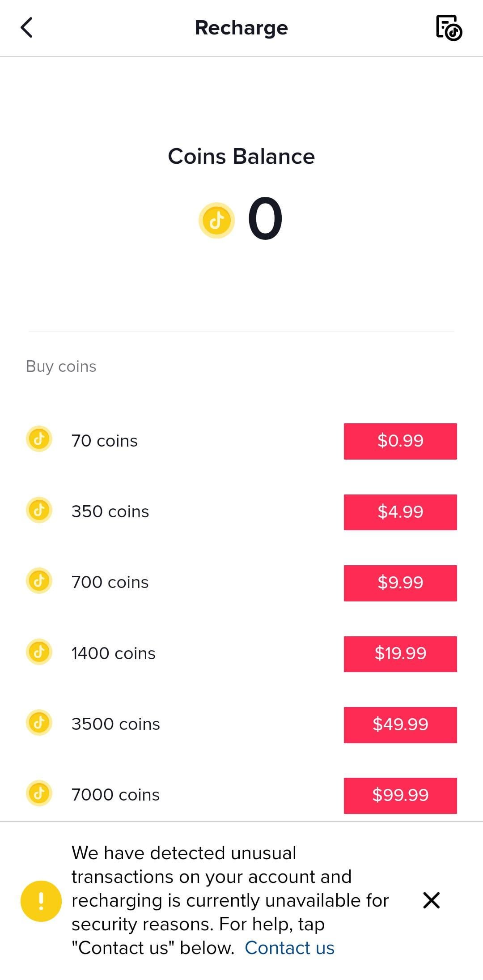
Task: Tap coin icon next to 3500 coins
Action: coord(39,722)
